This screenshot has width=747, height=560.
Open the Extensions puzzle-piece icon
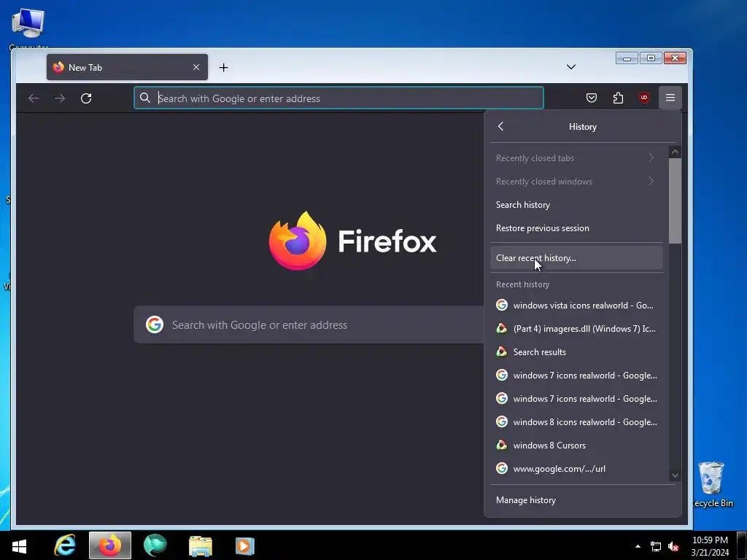(x=618, y=98)
